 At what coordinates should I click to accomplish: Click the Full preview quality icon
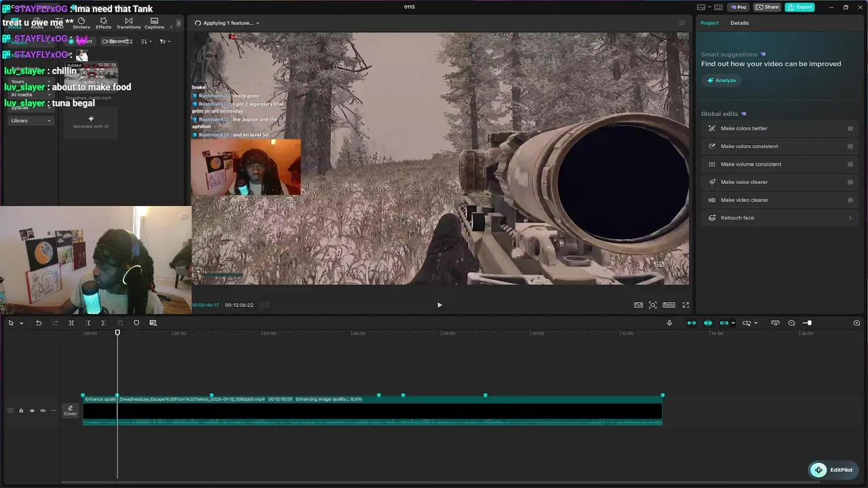click(x=638, y=305)
